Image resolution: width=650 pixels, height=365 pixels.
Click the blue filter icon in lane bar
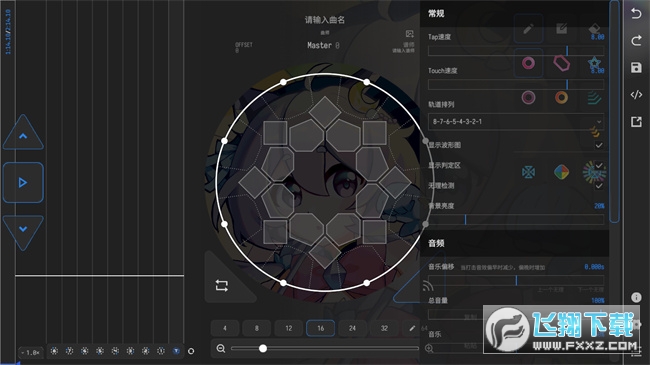176,351
